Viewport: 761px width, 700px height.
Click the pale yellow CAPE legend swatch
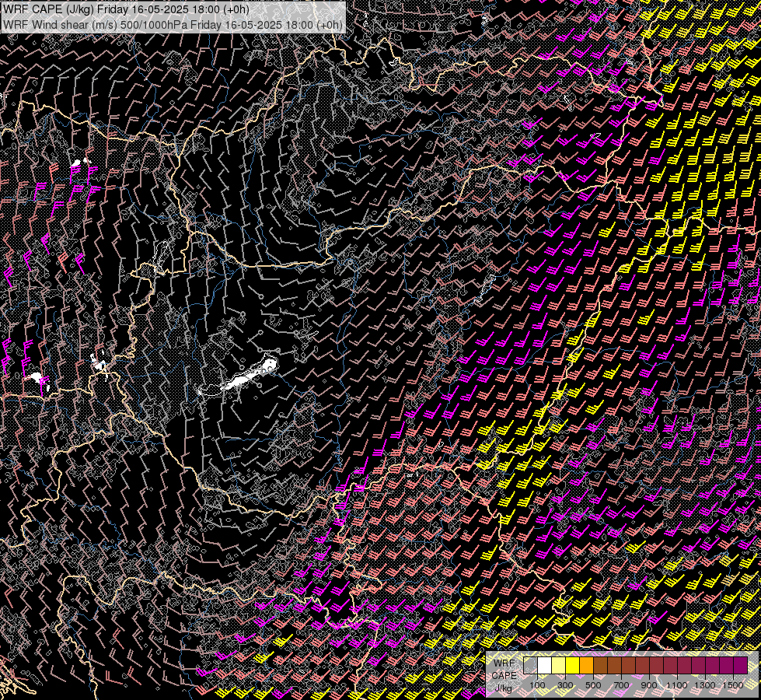[559, 666]
